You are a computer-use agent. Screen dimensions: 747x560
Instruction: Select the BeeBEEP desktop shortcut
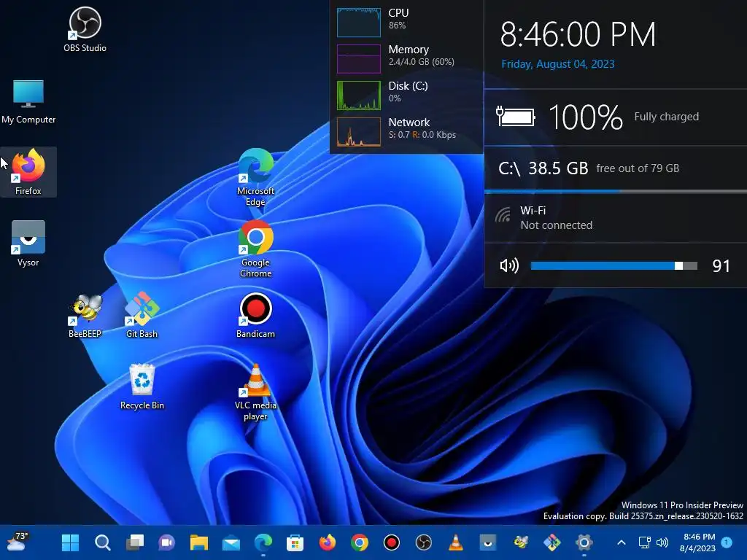(85, 315)
